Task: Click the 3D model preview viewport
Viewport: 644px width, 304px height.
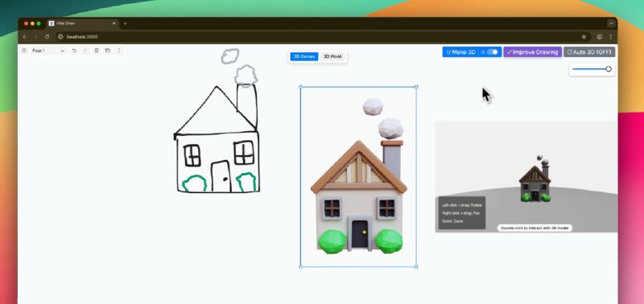Action: coord(526,176)
